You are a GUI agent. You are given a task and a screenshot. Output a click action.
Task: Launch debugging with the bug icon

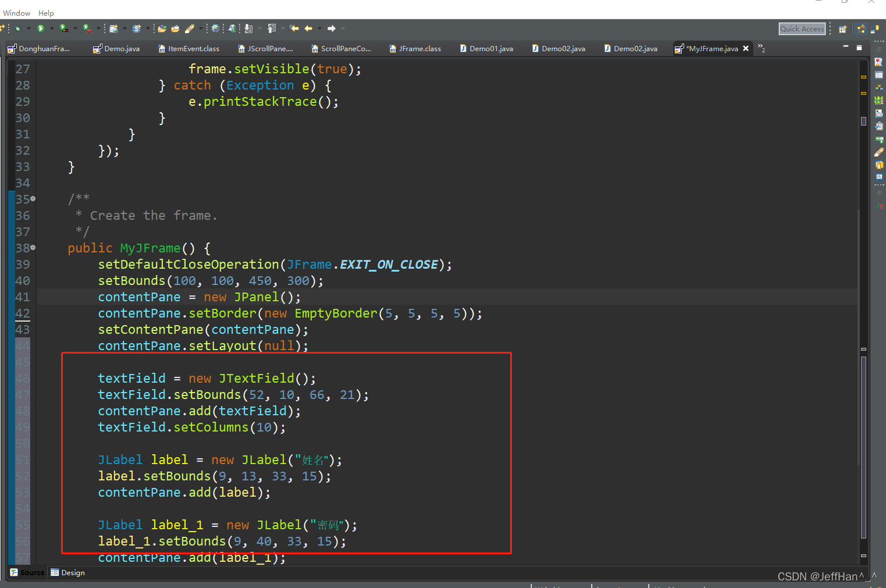tap(18, 28)
